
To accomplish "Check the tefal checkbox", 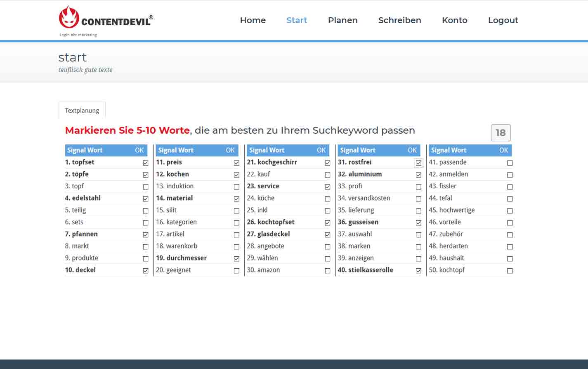I will point(510,199).
